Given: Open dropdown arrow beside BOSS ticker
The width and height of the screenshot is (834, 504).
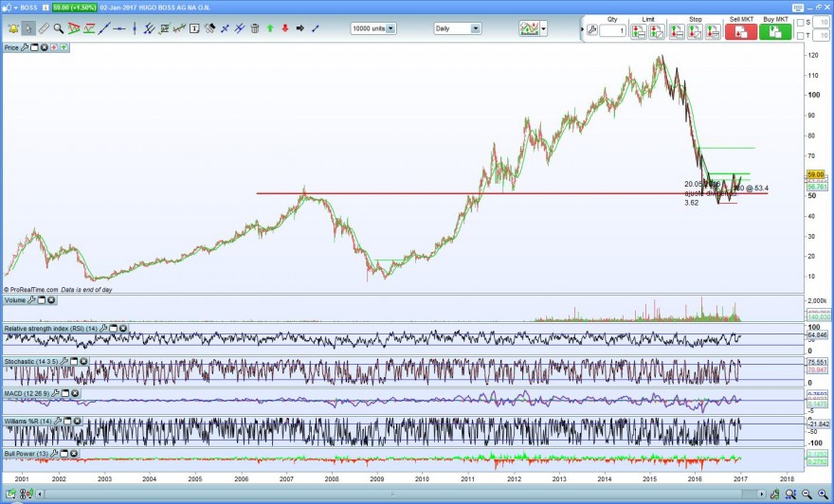Looking at the screenshot, I should [x=15, y=8].
